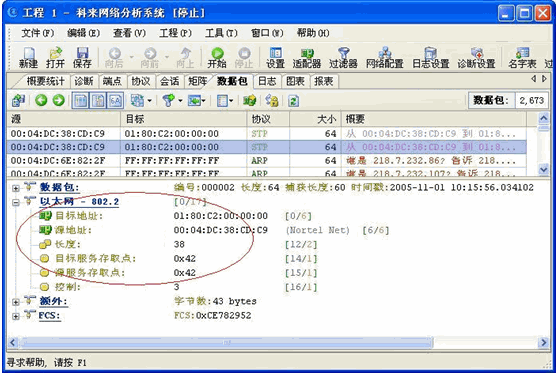Sort by the 目标 column header

point(183,119)
